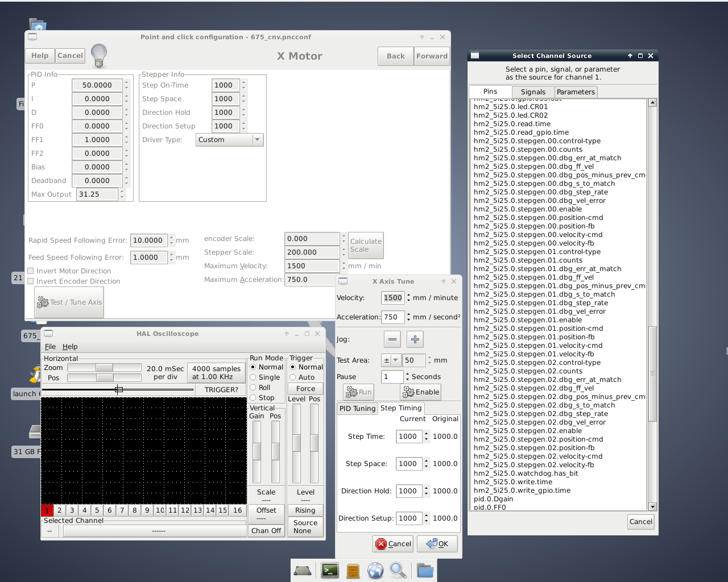Open the Step Timing tab
This screenshot has width=728, height=582.
[x=401, y=408]
